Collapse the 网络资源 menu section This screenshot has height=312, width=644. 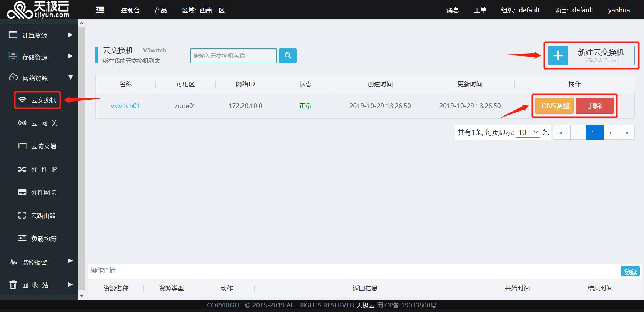[x=38, y=78]
